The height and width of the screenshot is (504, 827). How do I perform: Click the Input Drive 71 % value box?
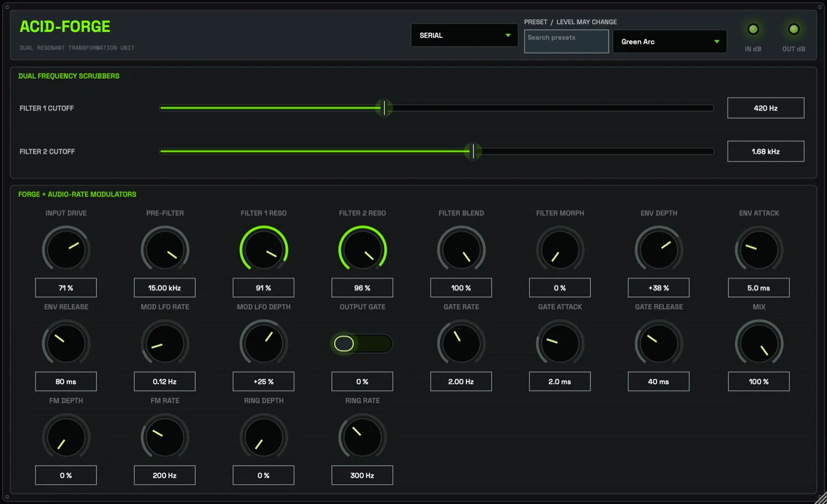tap(66, 288)
